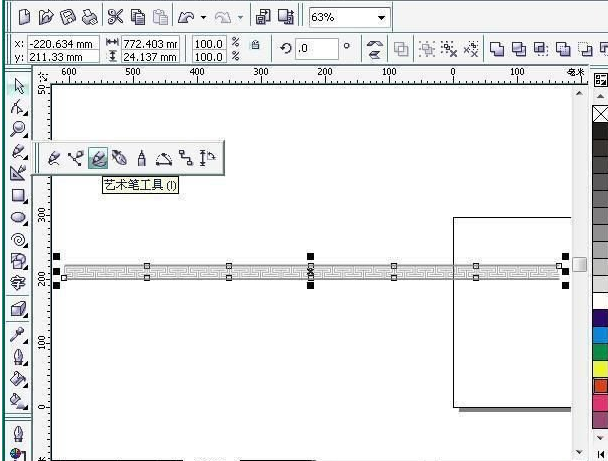Select the Spiral tool

(x=18, y=240)
